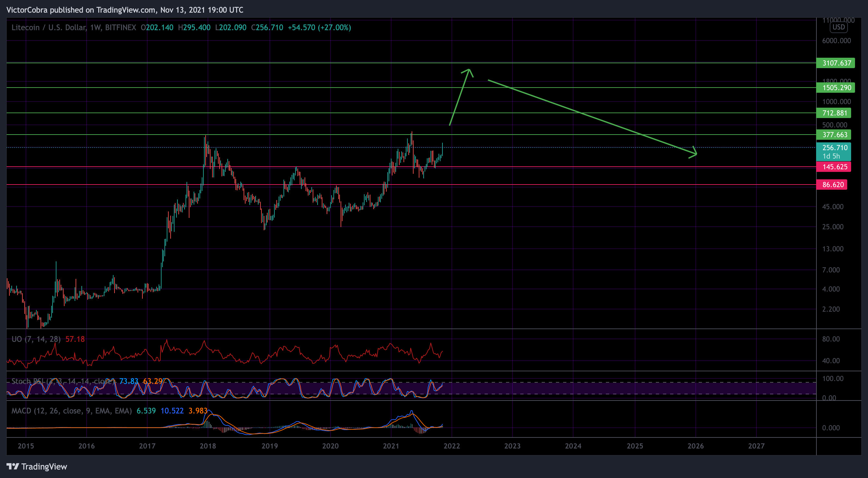Click the 2.200 price axis label
Screen dimensions: 868x478
[x=831, y=309]
